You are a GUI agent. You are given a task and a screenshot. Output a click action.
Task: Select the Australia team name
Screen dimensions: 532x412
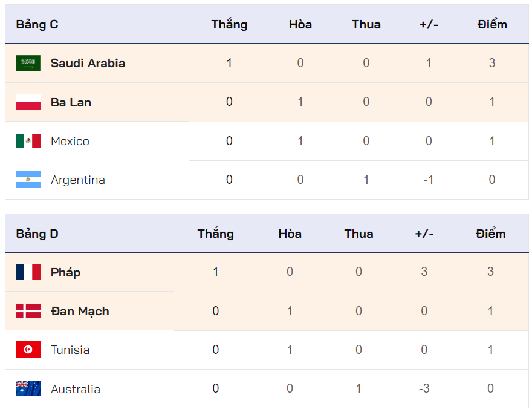[76, 388]
